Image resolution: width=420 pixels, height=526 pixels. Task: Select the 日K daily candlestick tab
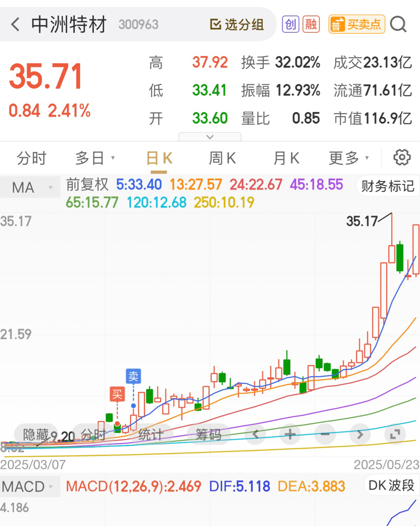tap(159, 158)
